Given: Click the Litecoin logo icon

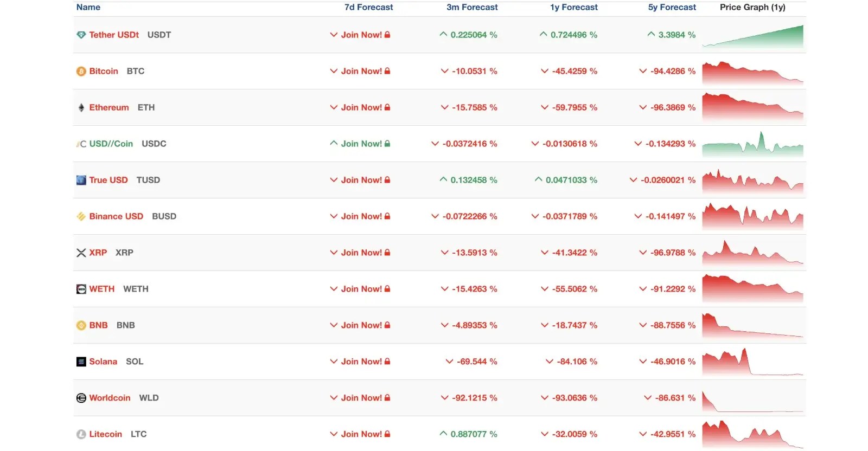Looking at the screenshot, I should click(x=81, y=434).
